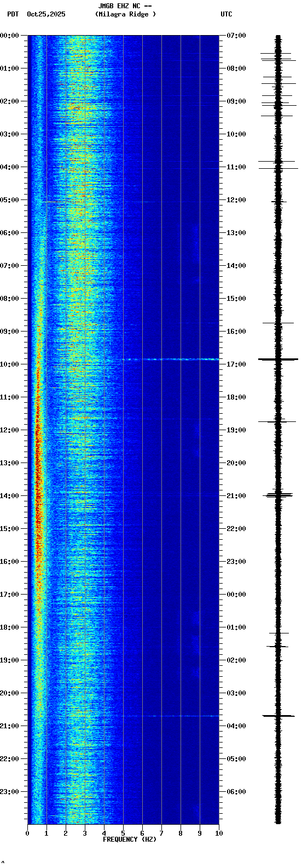
Task: Pick the 02:00 UTC axis label
Action: [x=236, y=660]
